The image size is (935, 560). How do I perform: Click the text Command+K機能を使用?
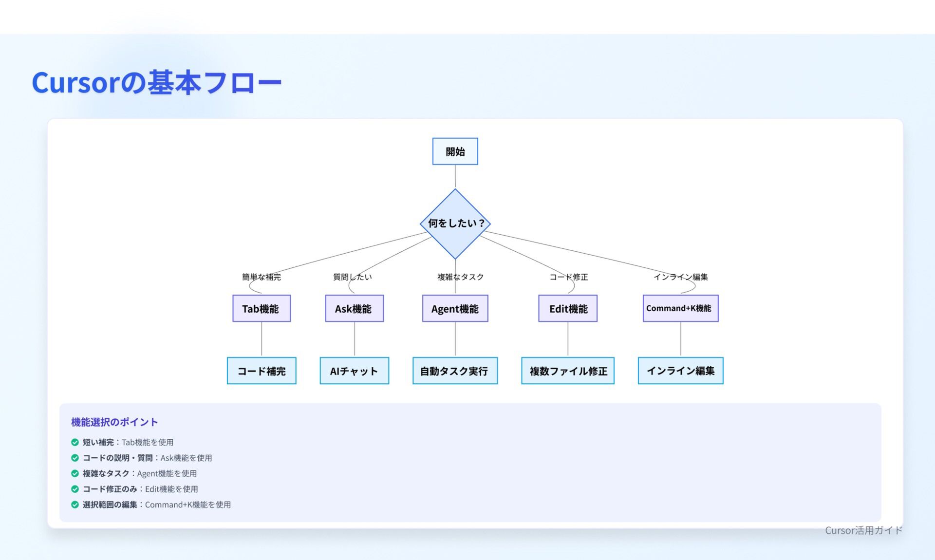(x=188, y=504)
